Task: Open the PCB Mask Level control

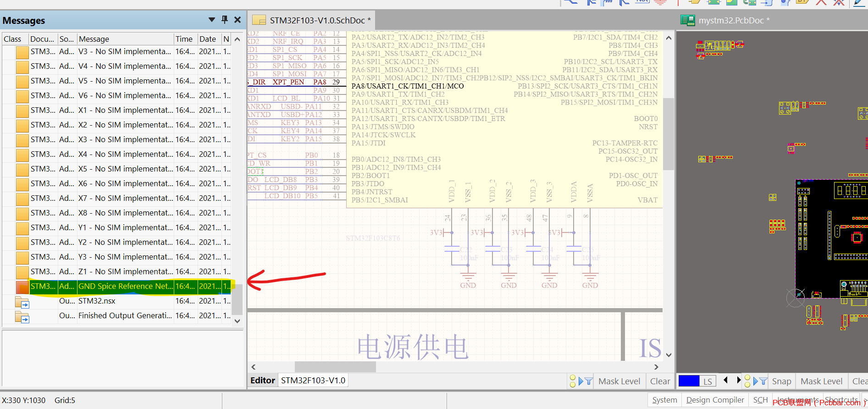Action: point(821,381)
